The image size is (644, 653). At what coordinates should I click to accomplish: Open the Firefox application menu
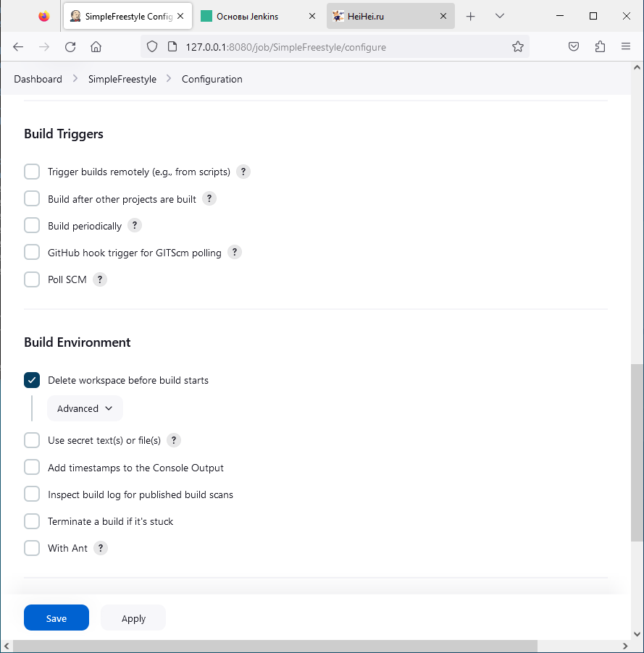pos(626,46)
